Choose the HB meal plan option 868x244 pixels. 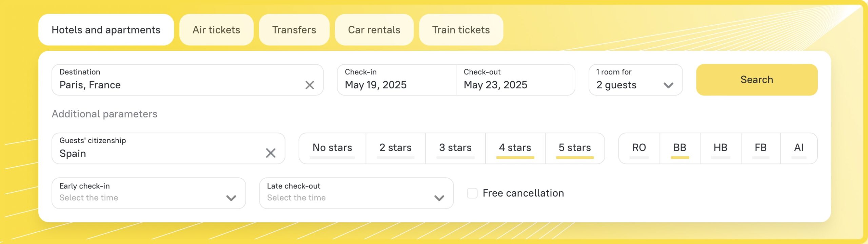click(x=720, y=148)
